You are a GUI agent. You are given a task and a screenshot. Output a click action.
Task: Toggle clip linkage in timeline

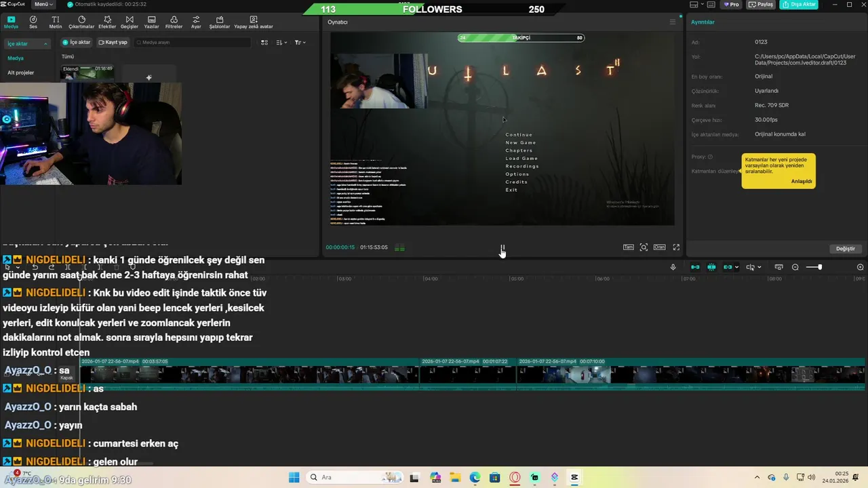click(x=728, y=267)
